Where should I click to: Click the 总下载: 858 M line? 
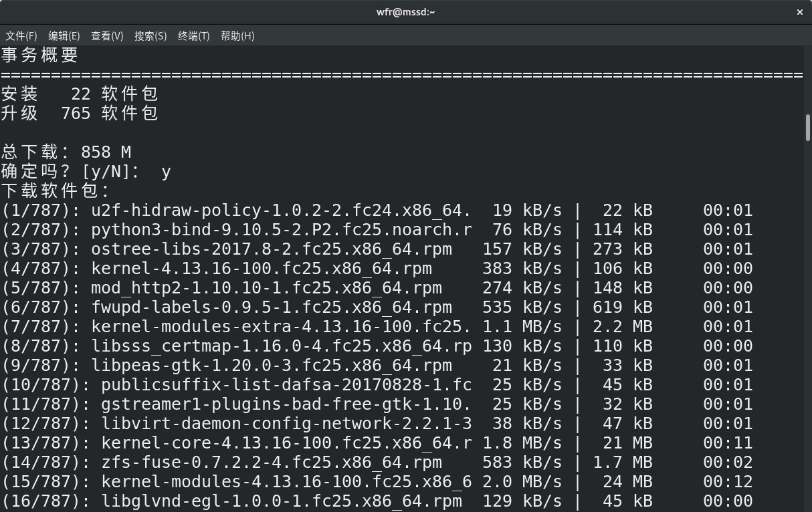(x=66, y=152)
